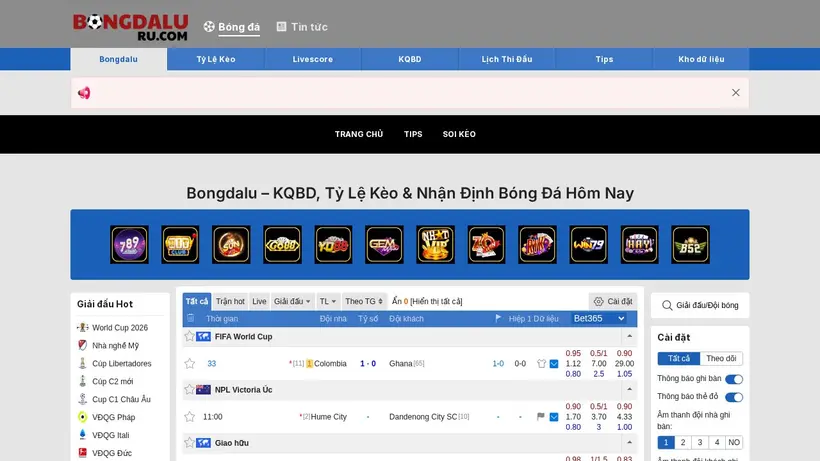Open the Hay sponsor icon
The height and width of the screenshot is (461, 820).
coord(640,245)
